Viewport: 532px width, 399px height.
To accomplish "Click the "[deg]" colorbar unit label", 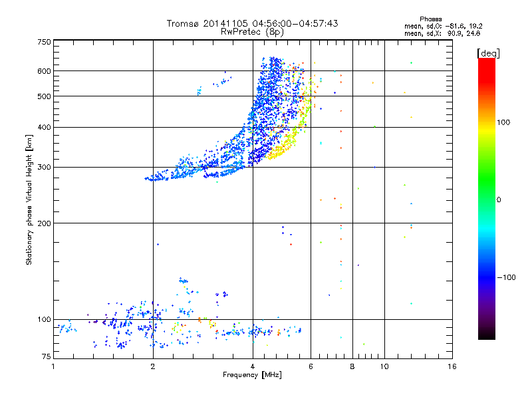I will click(488, 53).
